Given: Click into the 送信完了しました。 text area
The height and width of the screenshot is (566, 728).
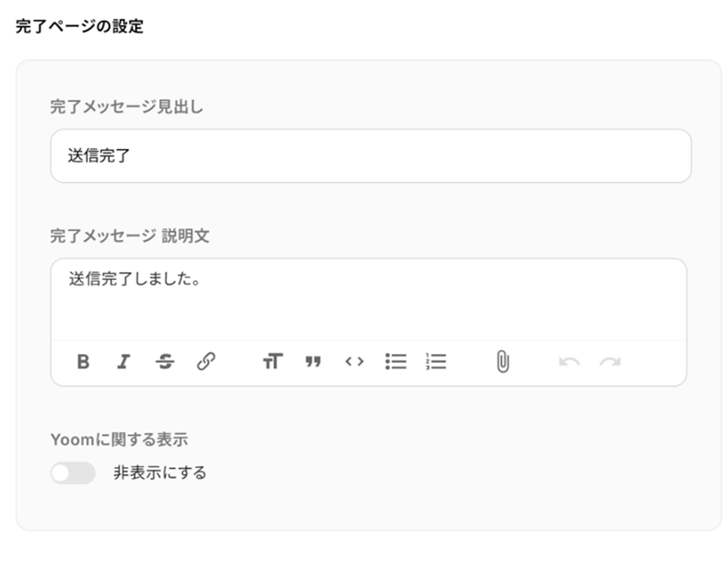Looking at the screenshot, I should coord(368,299).
